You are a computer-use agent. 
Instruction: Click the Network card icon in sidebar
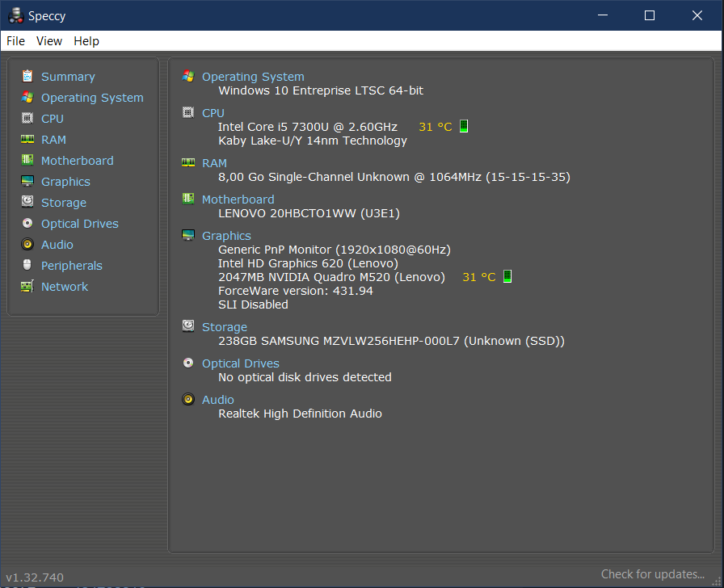click(27, 286)
